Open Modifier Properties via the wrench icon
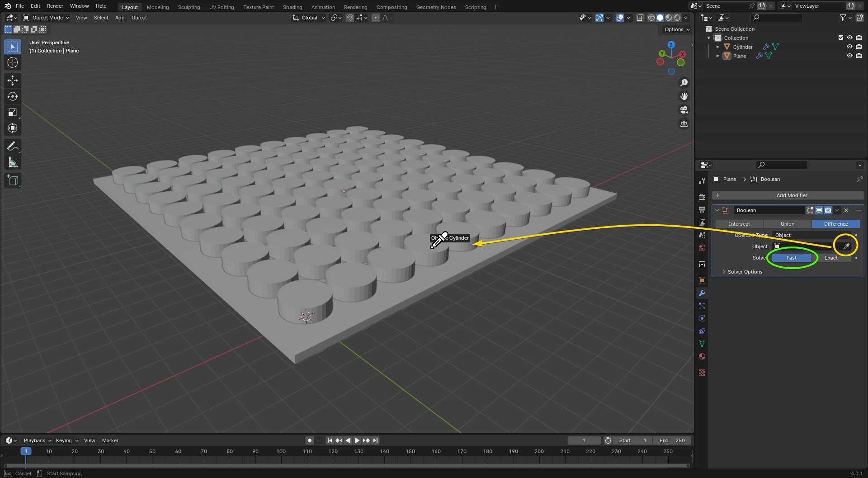Screen dimensions: 868x478 [x=702, y=293]
